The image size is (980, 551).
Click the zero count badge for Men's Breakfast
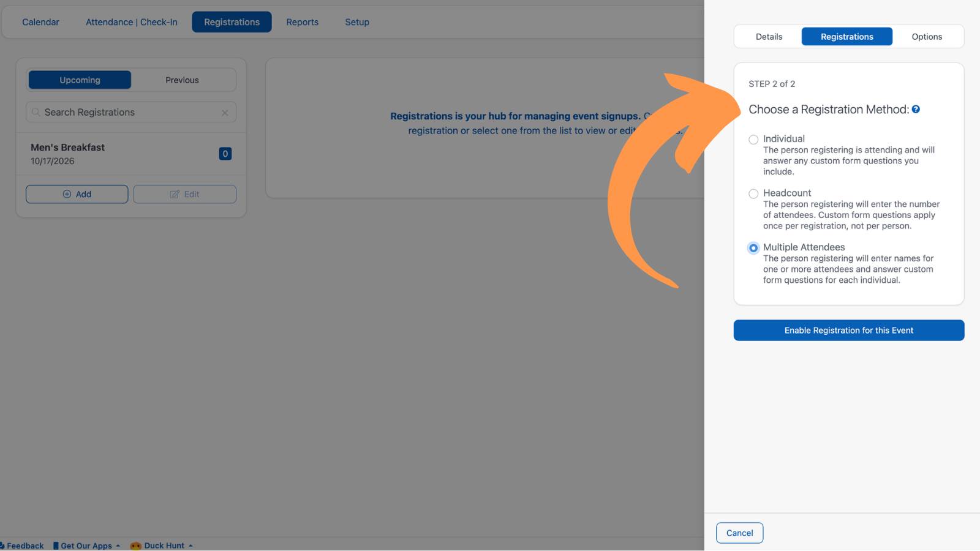point(225,154)
